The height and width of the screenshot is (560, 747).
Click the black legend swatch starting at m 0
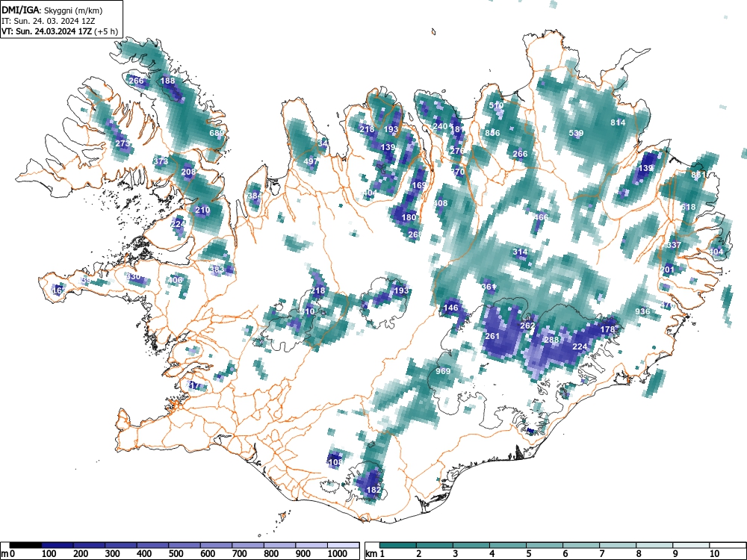(x=25, y=545)
